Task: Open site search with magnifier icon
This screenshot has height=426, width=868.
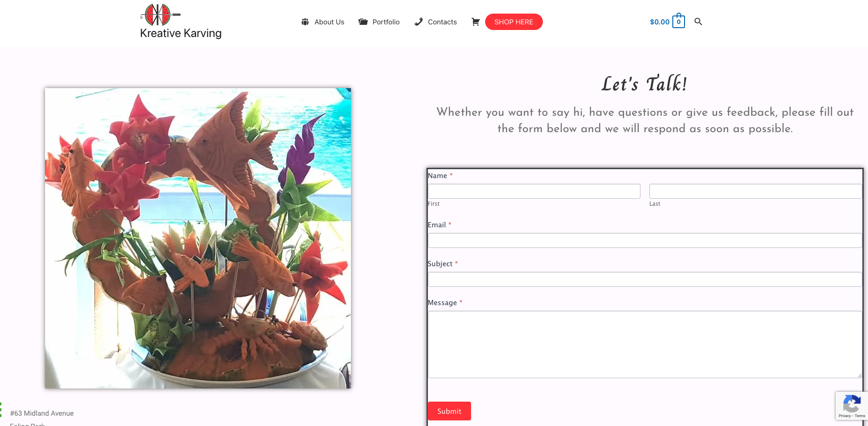Action: point(698,22)
